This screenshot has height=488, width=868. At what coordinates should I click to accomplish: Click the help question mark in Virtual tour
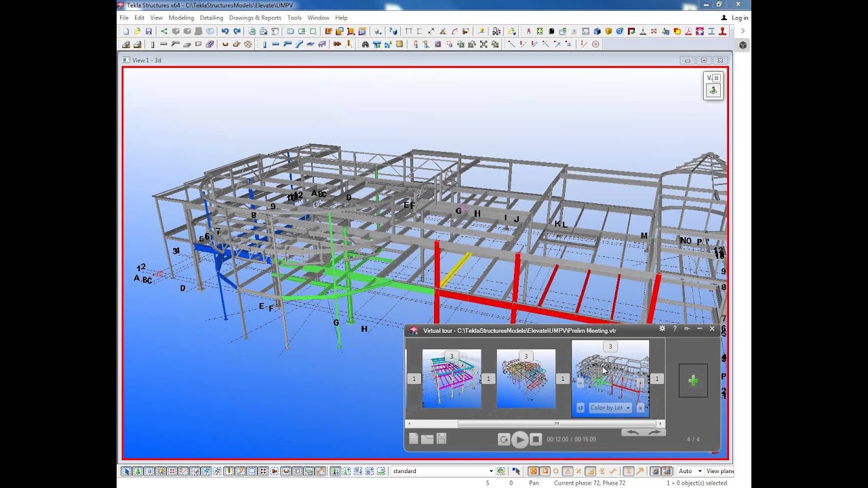pos(675,329)
